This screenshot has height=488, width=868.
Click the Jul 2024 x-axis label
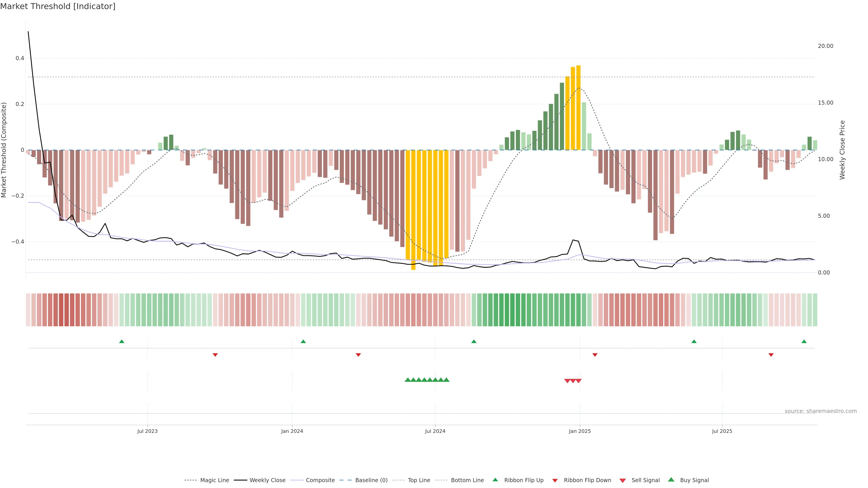pos(435,431)
